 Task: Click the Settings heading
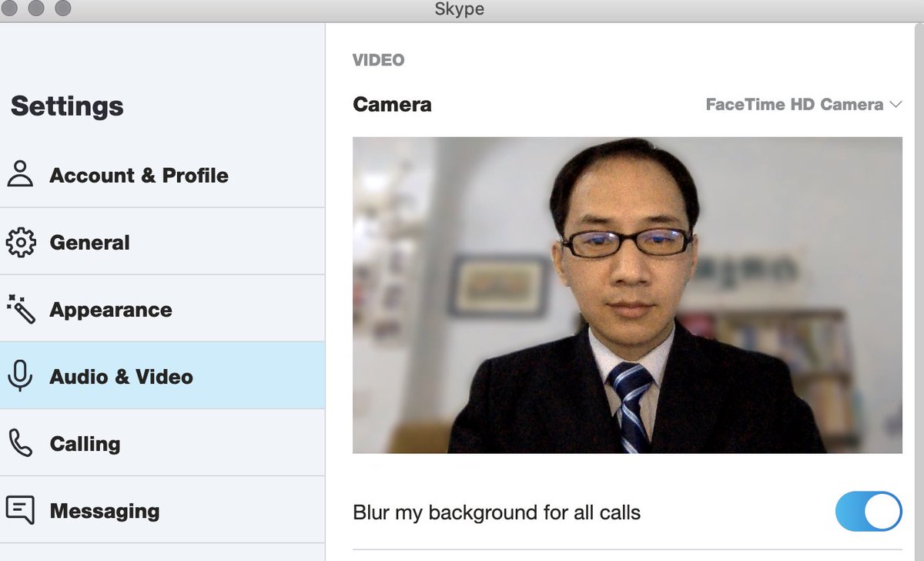point(67,106)
